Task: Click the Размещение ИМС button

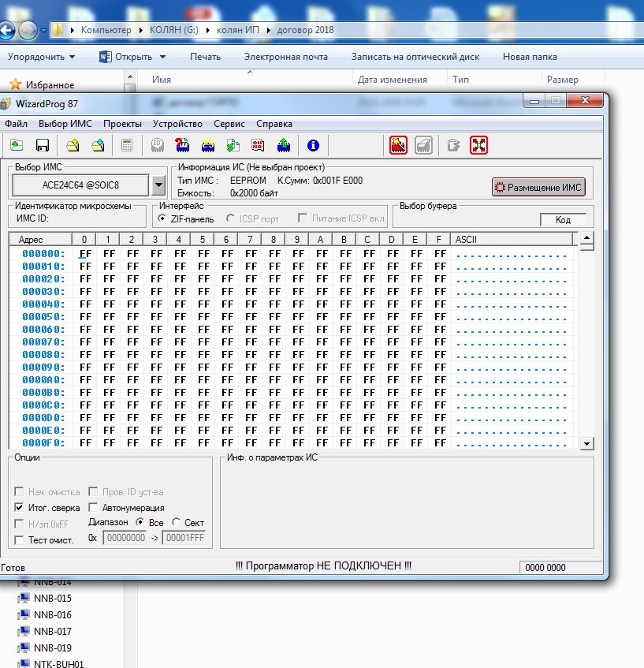Action: click(538, 188)
